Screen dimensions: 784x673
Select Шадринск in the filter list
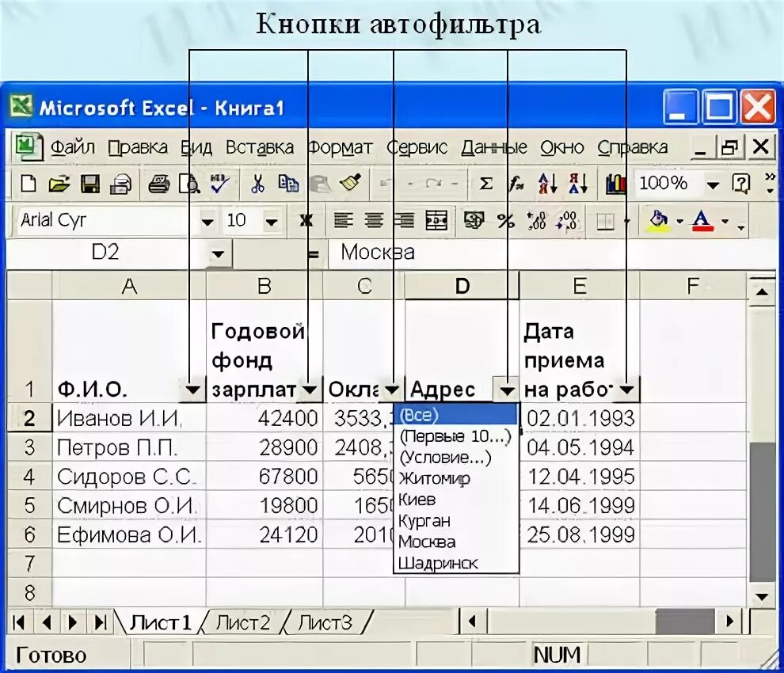(x=456, y=563)
